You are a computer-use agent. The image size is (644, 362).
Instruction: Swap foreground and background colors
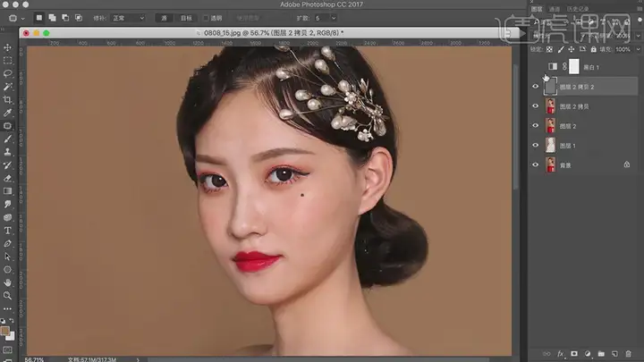point(12,321)
